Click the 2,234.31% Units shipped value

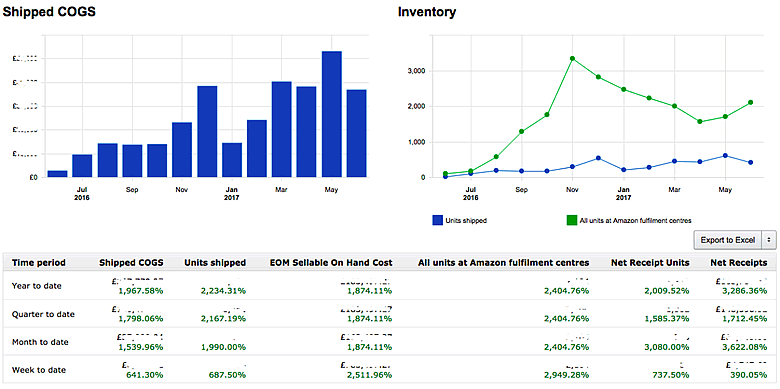[223, 291]
